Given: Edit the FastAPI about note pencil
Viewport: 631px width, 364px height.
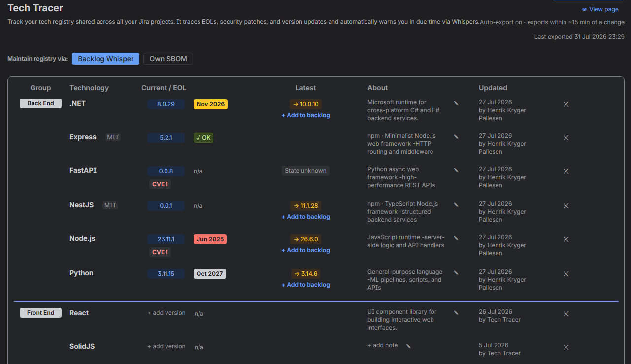Looking at the screenshot, I should point(456,170).
